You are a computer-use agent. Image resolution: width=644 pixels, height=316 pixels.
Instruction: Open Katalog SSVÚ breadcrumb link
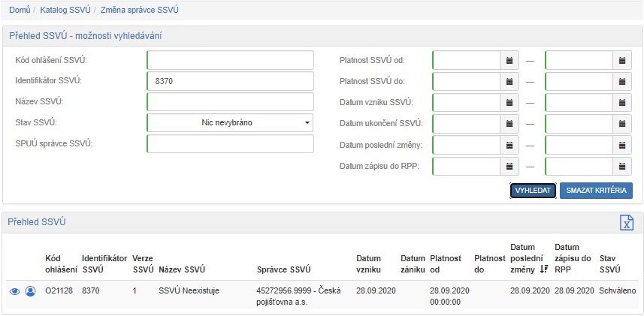coord(65,10)
